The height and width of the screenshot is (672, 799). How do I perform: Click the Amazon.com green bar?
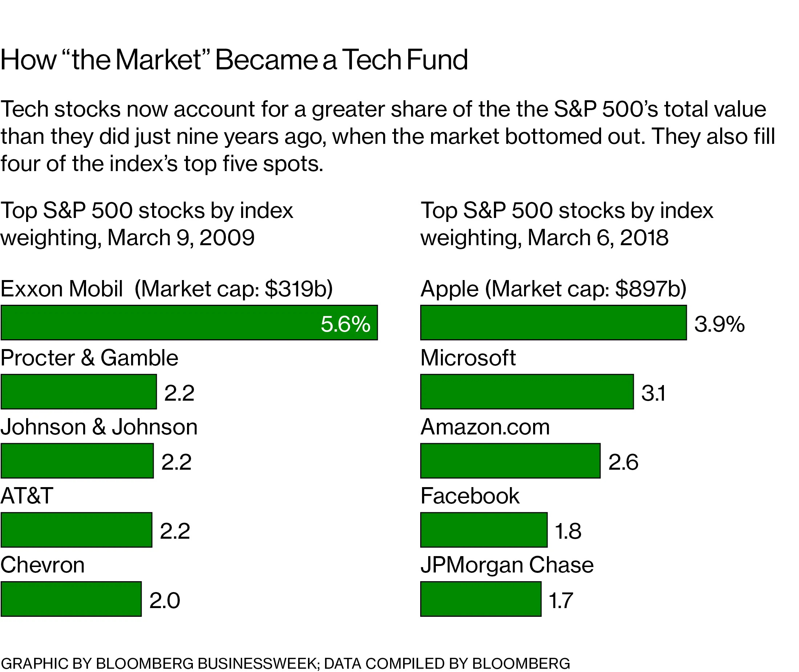(x=510, y=461)
